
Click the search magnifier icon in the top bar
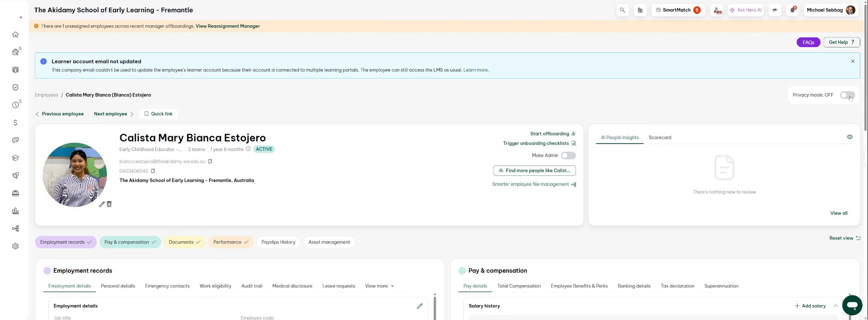[x=623, y=10]
